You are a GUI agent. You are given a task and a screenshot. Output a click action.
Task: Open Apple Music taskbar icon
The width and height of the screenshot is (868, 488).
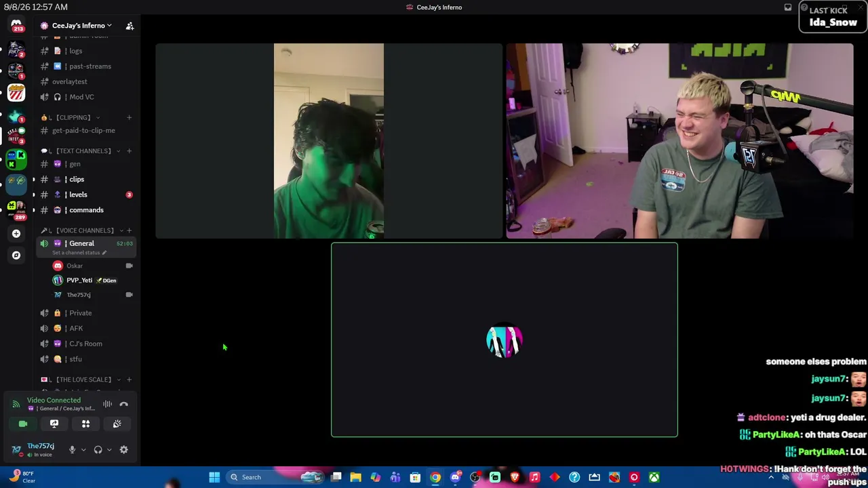pos(534,477)
